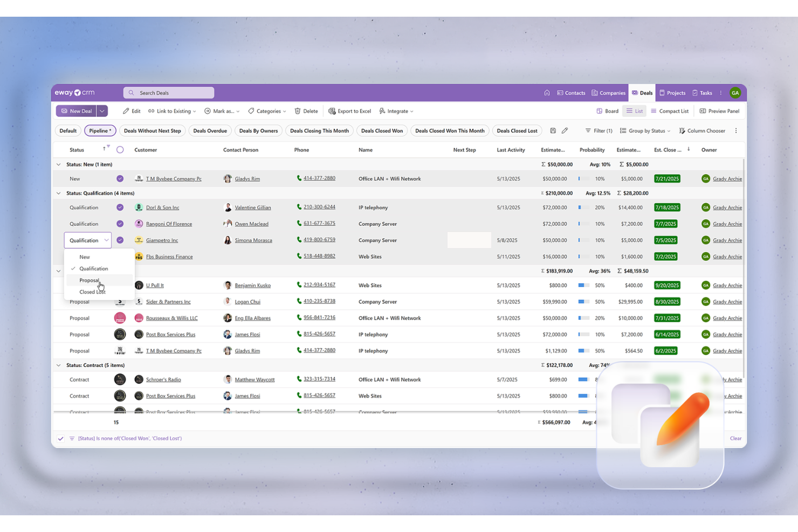Toggle the Preview Panel
The height and width of the screenshot is (532, 798).
pyautogui.click(x=719, y=111)
